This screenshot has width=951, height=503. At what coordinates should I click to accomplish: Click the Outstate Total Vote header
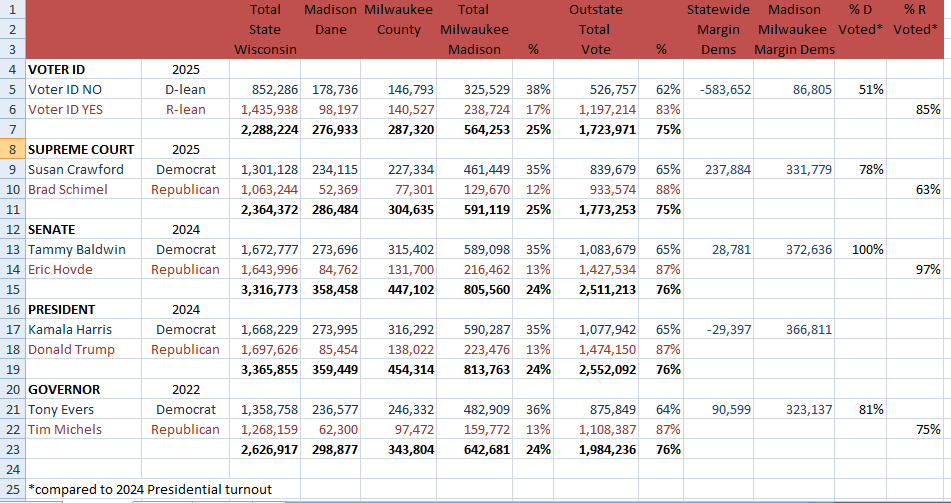pyautogui.click(x=596, y=30)
